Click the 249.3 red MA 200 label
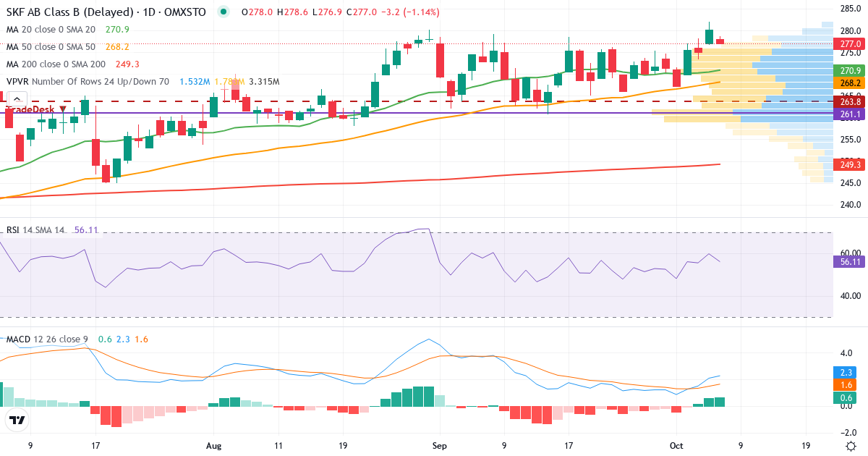 (x=850, y=165)
